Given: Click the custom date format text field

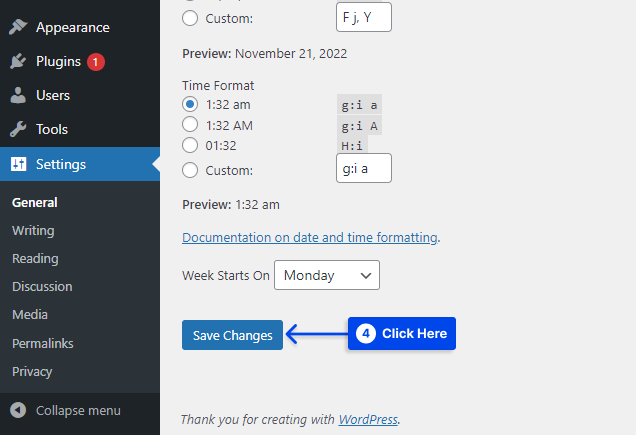Looking at the screenshot, I should click(x=363, y=17).
